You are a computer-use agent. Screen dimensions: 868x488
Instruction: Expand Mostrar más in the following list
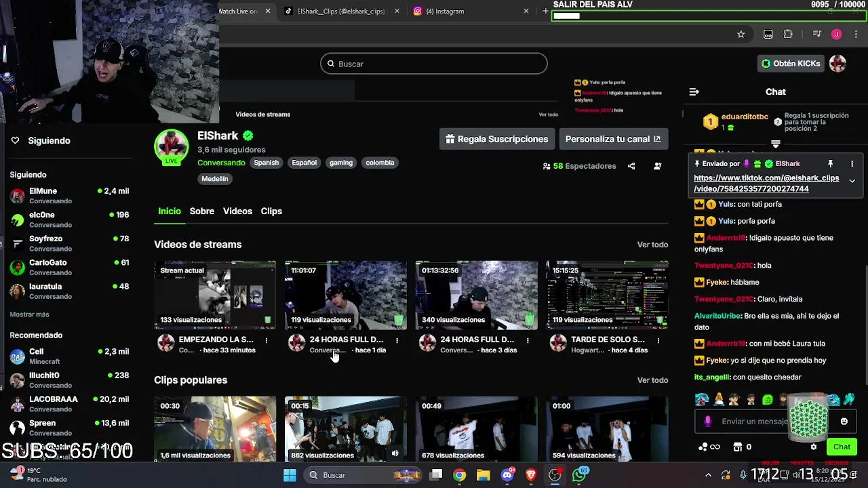[x=29, y=314]
